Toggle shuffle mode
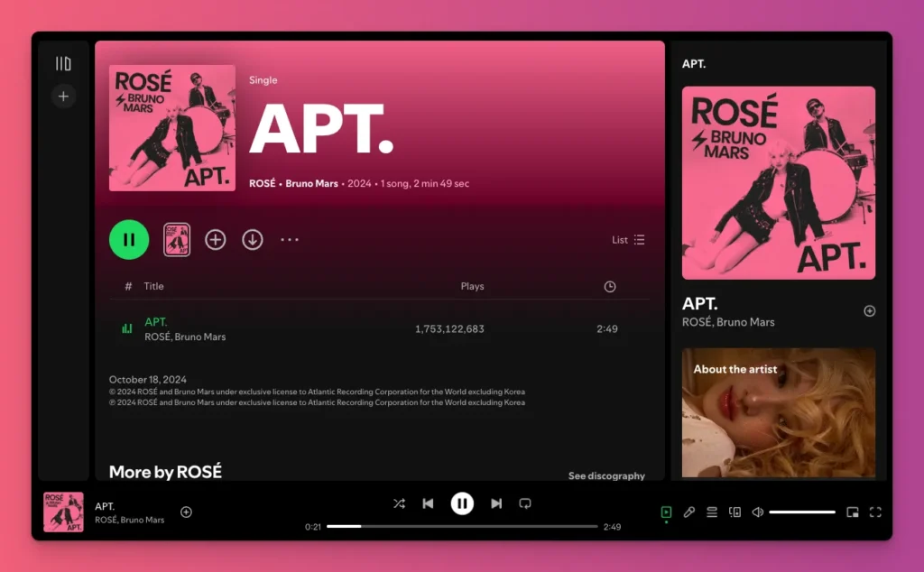 (399, 503)
